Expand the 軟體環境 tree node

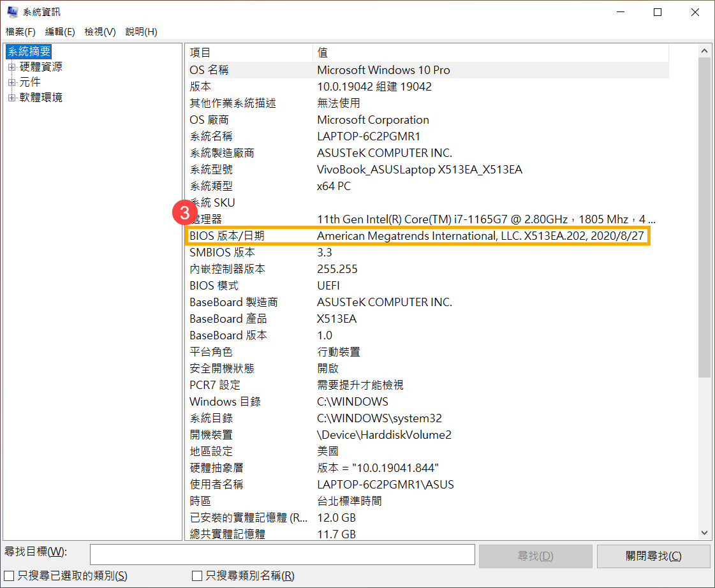pyautogui.click(x=11, y=98)
